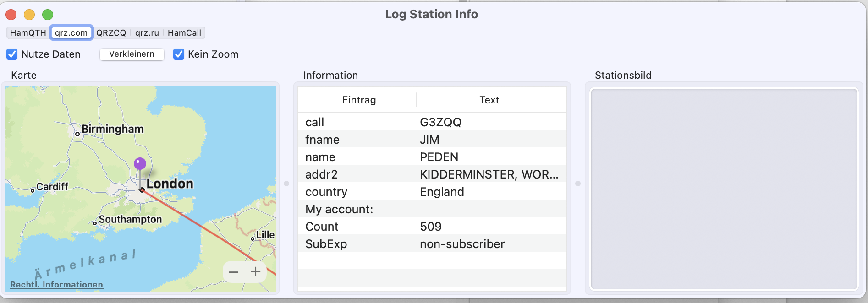Image resolution: width=868 pixels, height=303 pixels.
Task: Click the Birmingham city marker dot
Action: click(x=77, y=134)
